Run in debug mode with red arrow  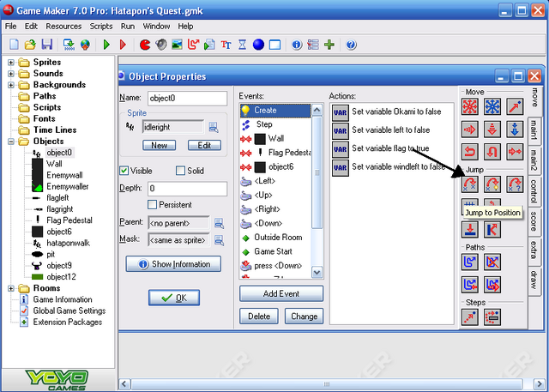(123, 45)
